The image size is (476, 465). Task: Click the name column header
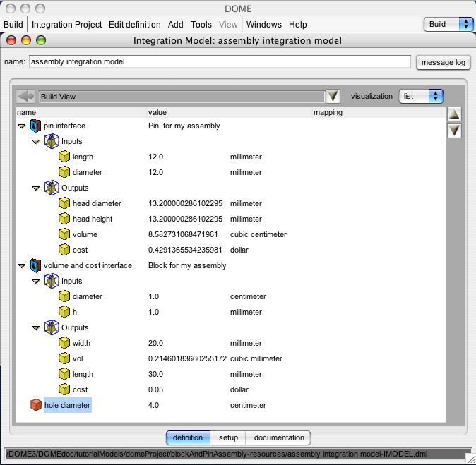pos(81,112)
